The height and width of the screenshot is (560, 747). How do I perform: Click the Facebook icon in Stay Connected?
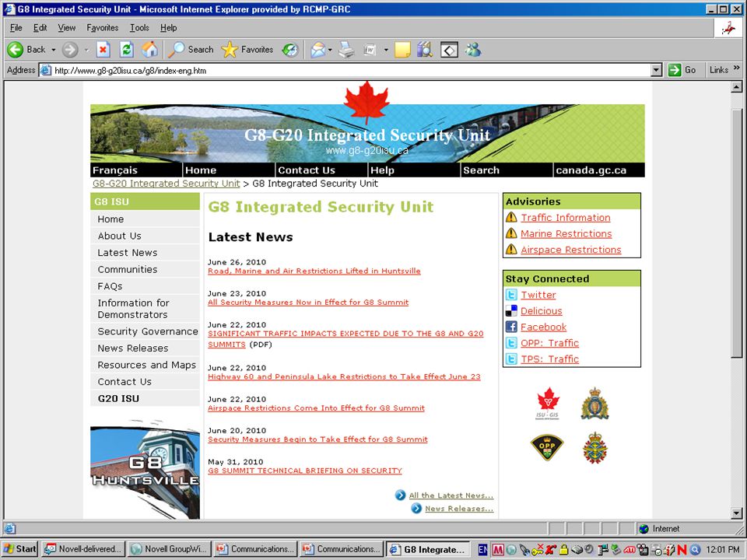pos(511,327)
